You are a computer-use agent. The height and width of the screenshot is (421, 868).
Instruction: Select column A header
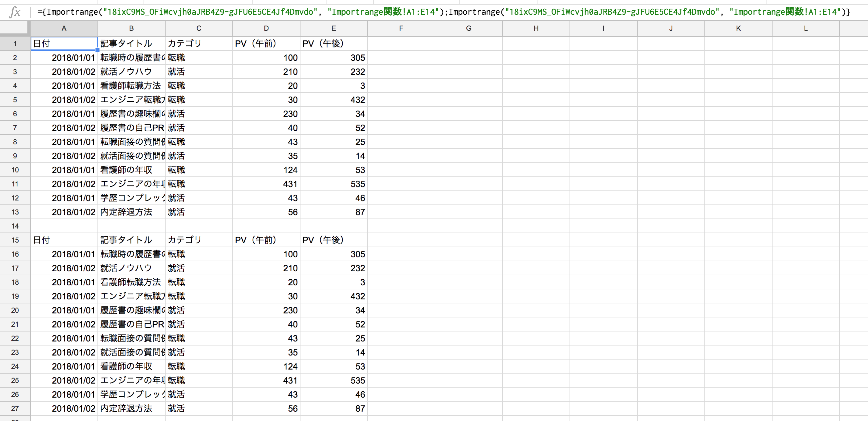(x=64, y=28)
